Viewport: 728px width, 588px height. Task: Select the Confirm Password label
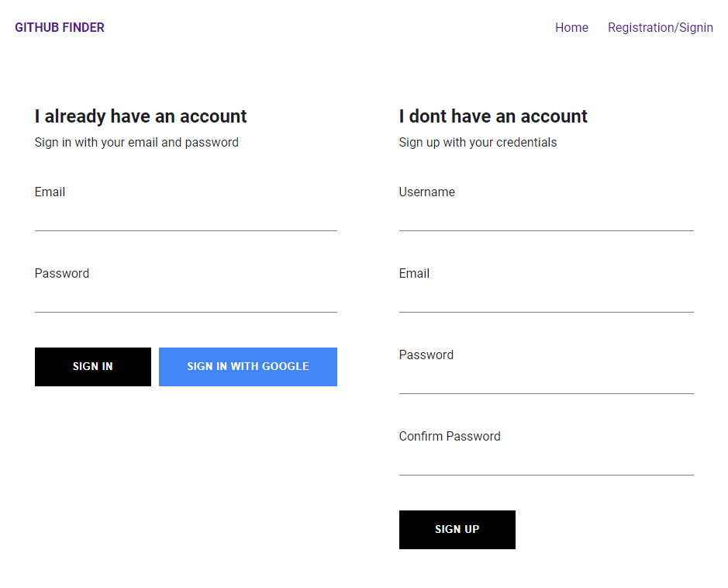point(450,436)
